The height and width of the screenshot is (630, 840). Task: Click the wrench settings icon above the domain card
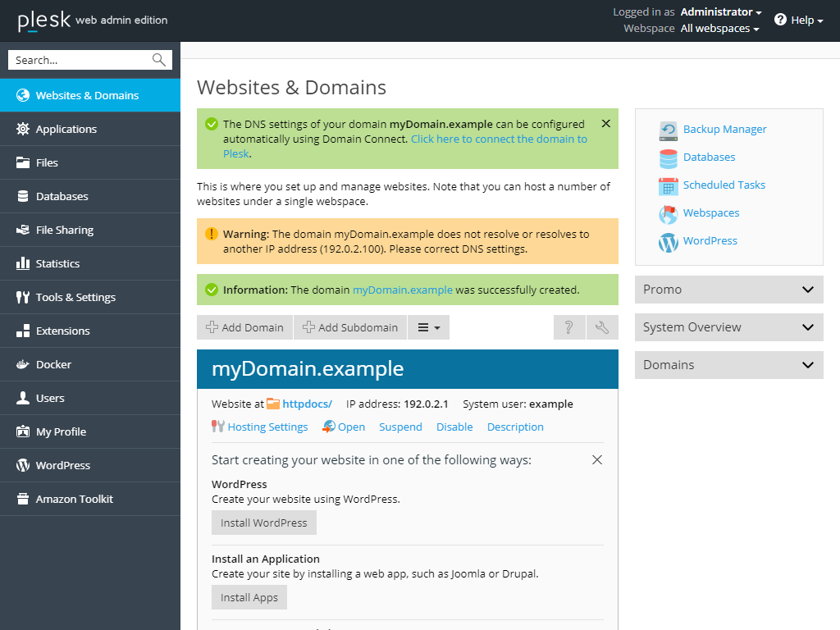(x=602, y=326)
